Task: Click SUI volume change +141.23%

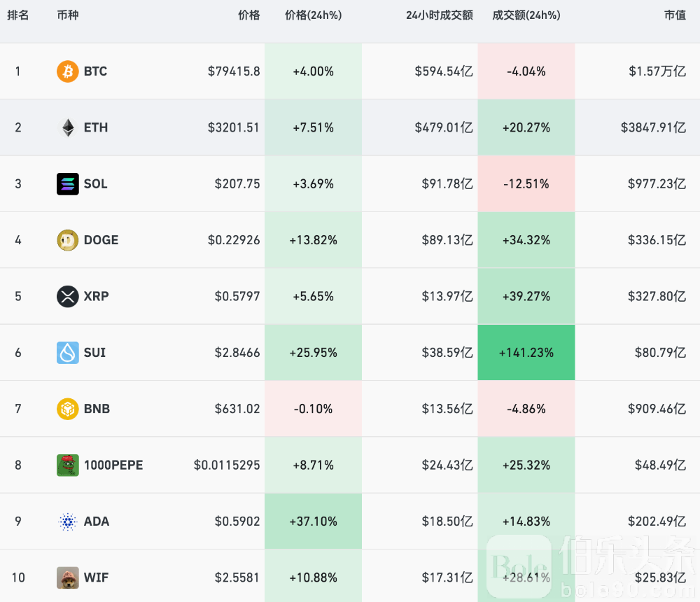Action: tap(526, 353)
